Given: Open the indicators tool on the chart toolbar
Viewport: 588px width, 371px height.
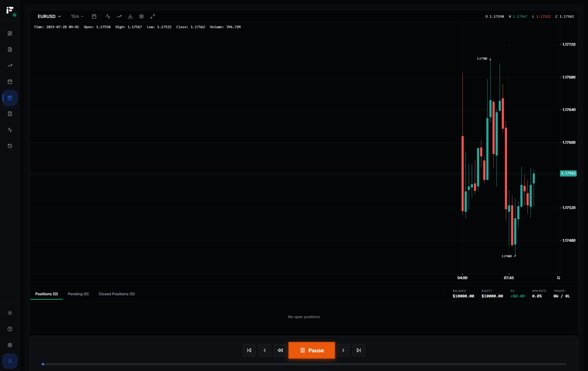Looking at the screenshot, I should [x=108, y=16].
